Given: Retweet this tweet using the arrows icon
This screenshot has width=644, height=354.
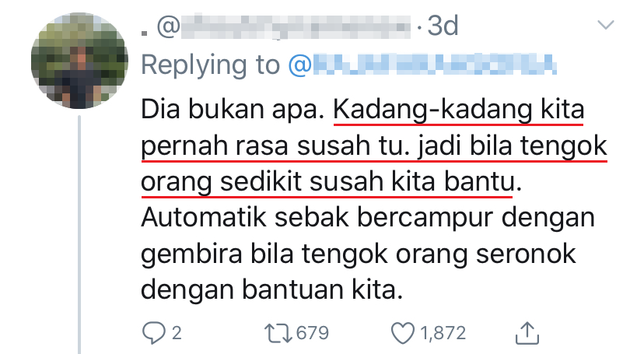Looking at the screenshot, I should (278, 333).
